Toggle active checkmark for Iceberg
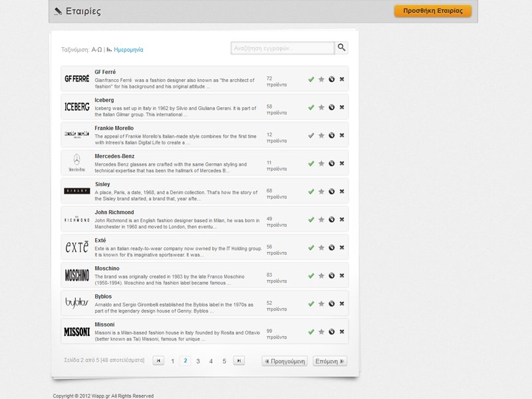This screenshot has height=399, width=532. 311,108
